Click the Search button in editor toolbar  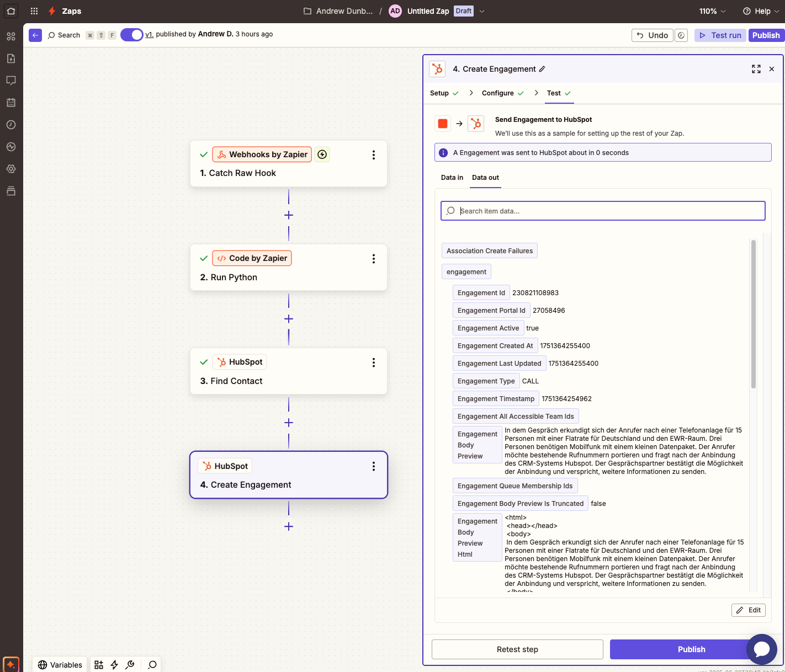[64, 35]
